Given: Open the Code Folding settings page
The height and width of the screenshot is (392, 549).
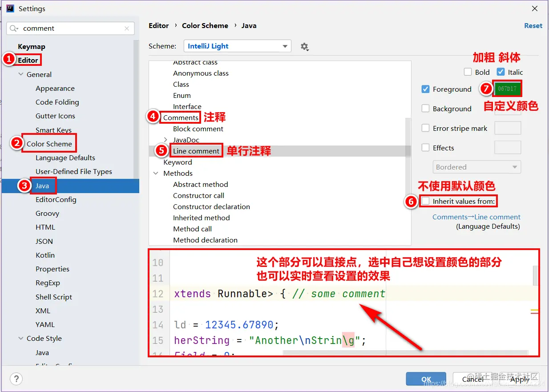Looking at the screenshot, I should 57,102.
